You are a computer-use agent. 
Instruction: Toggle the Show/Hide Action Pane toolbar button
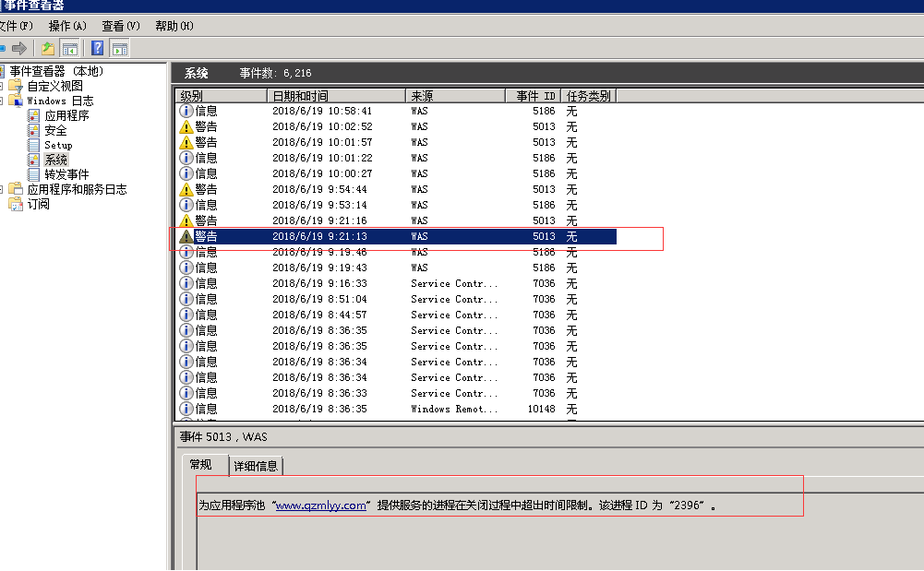[x=119, y=48]
